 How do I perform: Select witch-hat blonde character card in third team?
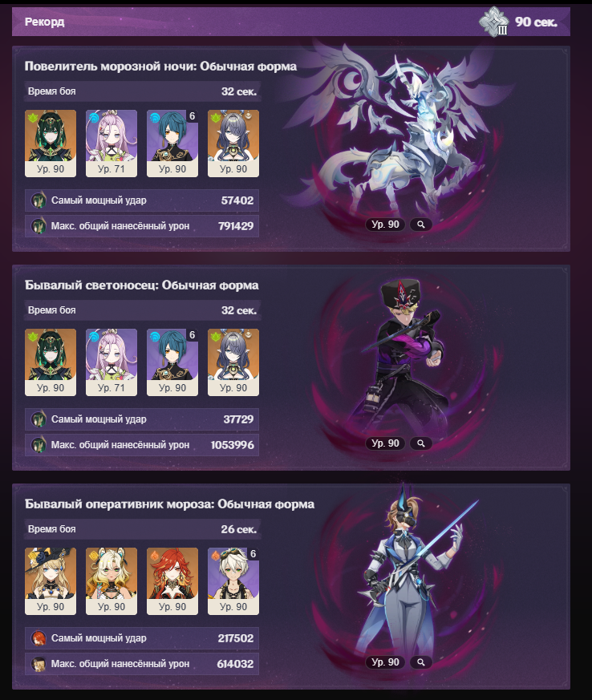click(51, 581)
